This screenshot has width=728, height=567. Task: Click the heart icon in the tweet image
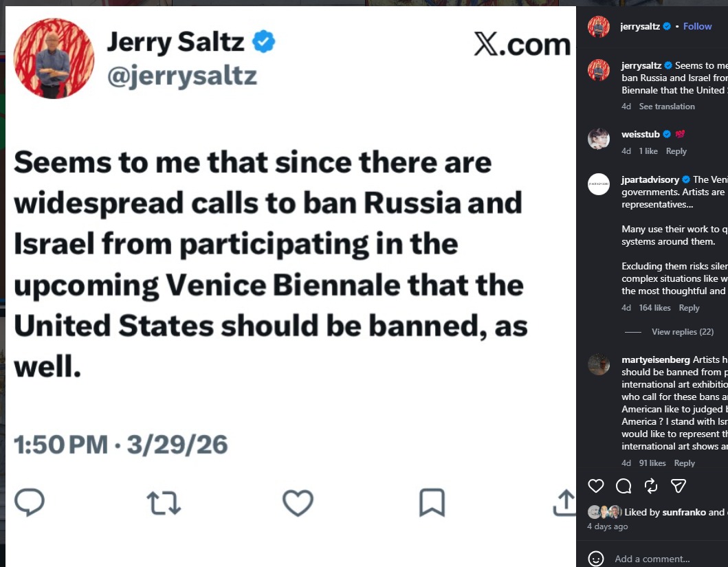298,502
